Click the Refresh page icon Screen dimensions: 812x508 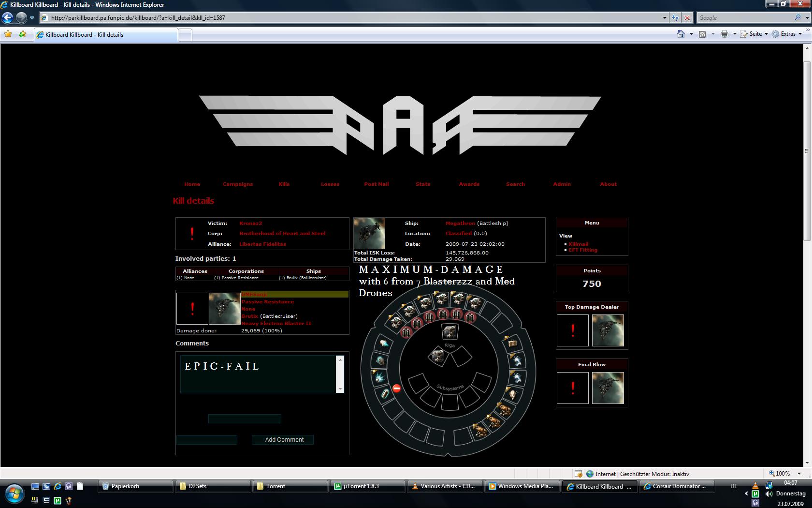[x=675, y=18]
